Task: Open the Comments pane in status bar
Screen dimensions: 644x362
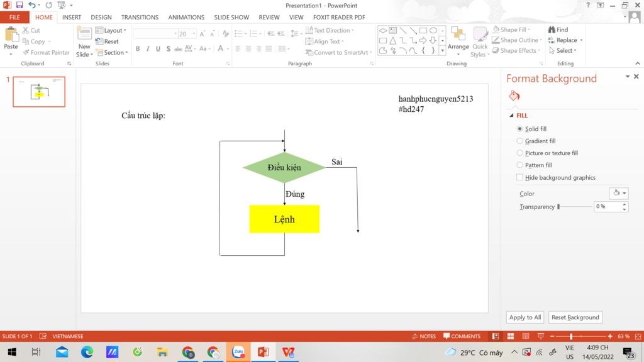Action: point(462,336)
